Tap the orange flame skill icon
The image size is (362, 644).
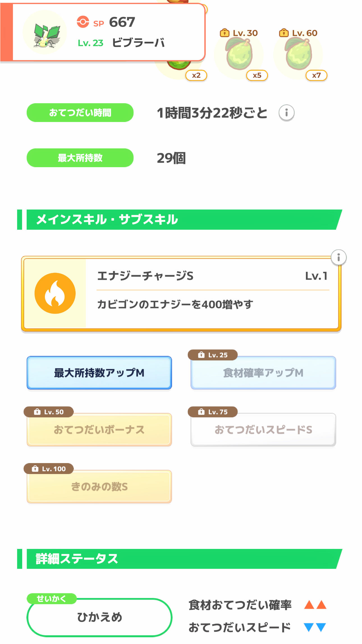[x=55, y=293]
